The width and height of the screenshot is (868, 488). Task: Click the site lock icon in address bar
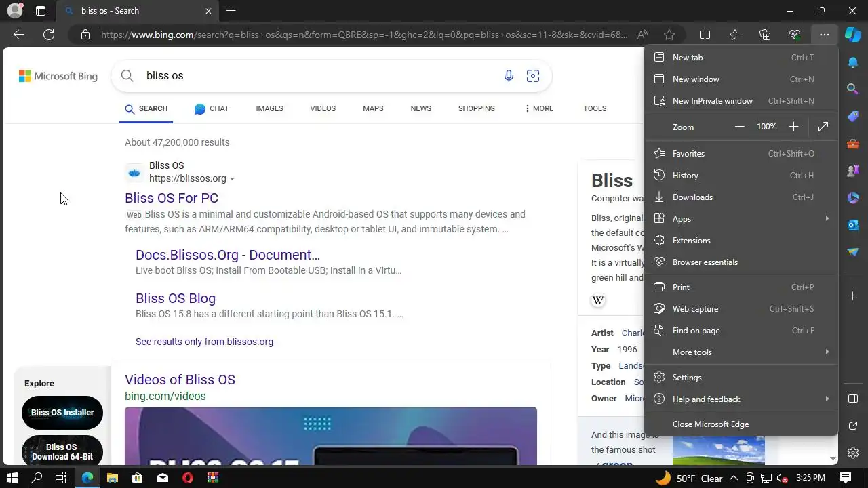pyautogui.click(x=85, y=35)
